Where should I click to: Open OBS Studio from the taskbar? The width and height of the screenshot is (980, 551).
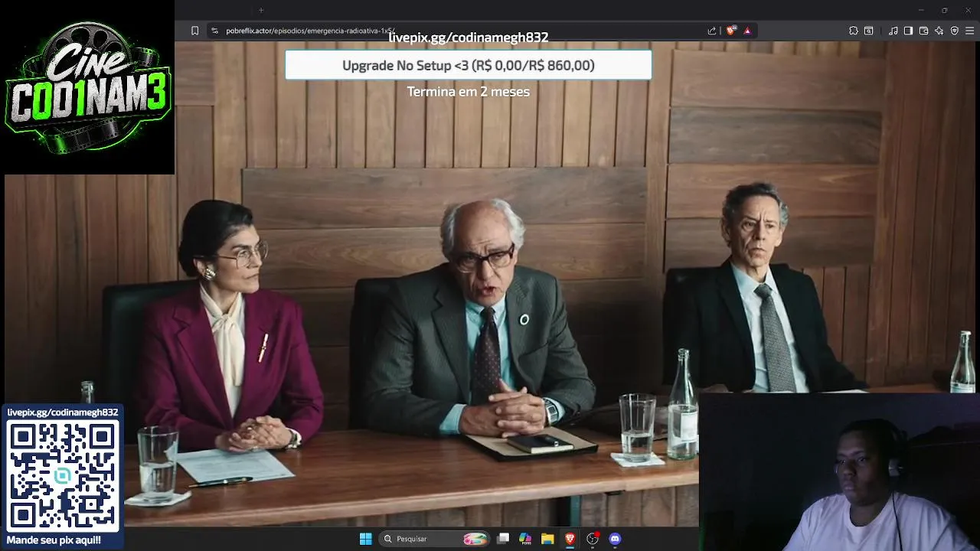[592, 539]
